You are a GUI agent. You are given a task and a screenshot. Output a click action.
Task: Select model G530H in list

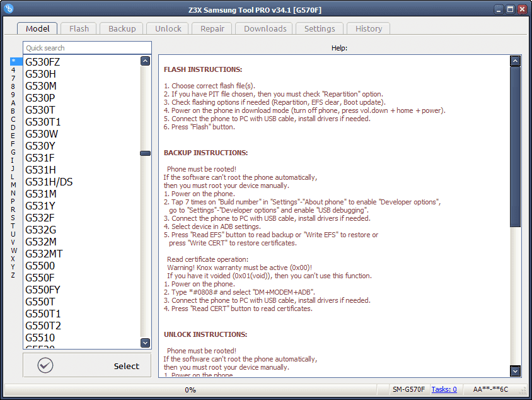pyautogui.click(x=40, y=74)
